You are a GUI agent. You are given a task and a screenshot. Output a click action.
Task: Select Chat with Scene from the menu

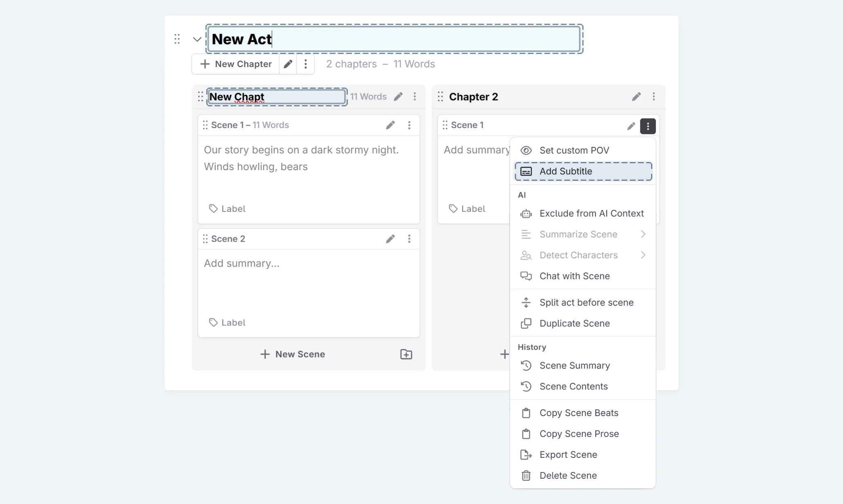pos(574,276)
